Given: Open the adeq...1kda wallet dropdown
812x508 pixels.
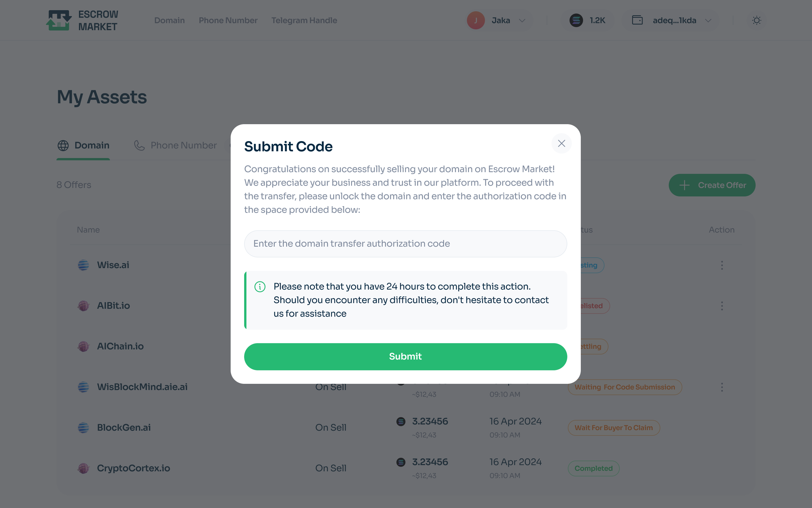Looking at the screenshot, I should [708, 20].
